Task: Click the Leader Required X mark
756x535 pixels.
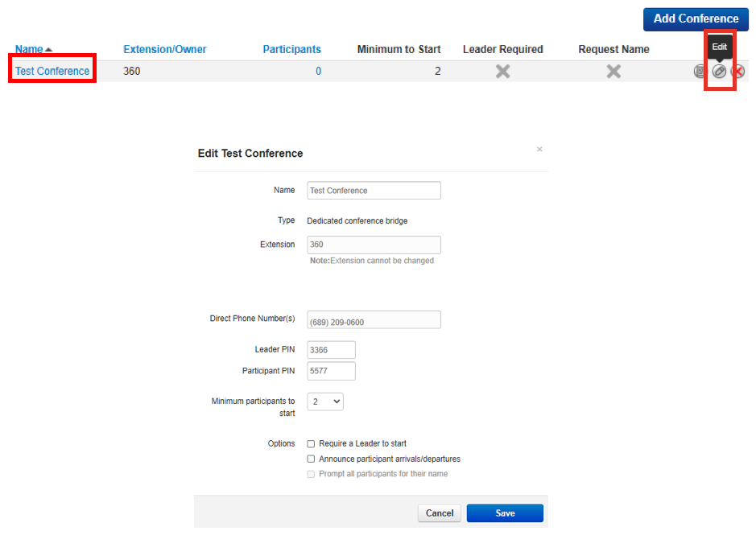Action: click(x=502, y=72)
